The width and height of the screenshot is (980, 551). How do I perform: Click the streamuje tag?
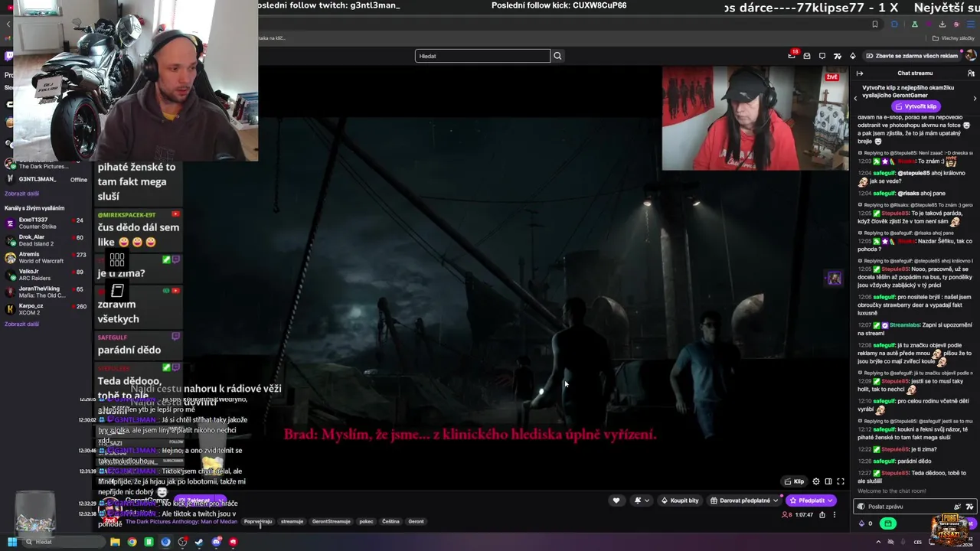coord(292,521)
